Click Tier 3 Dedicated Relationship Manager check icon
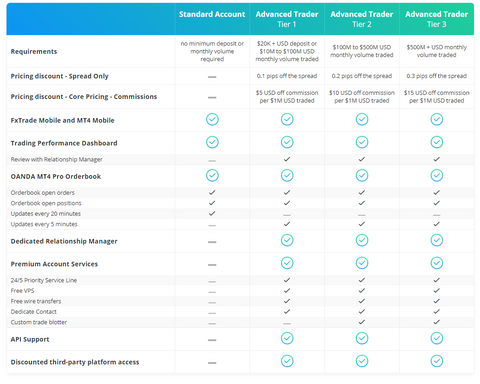The width and height of the screenshot is (480, 384). pos(437,240)
